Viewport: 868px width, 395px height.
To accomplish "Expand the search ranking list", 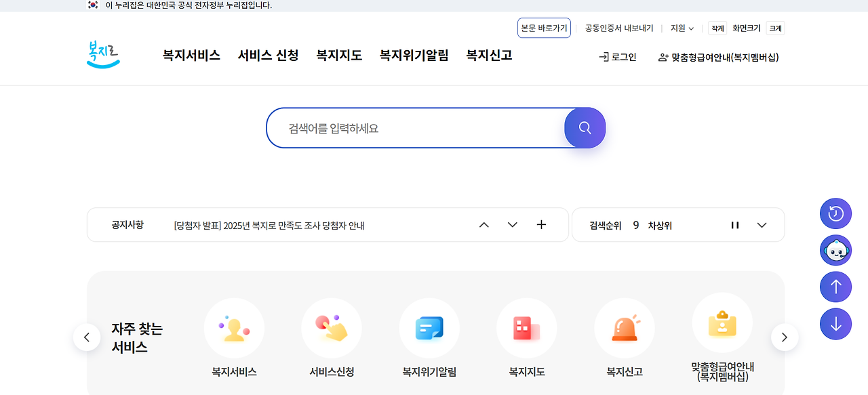I will 762,225.
